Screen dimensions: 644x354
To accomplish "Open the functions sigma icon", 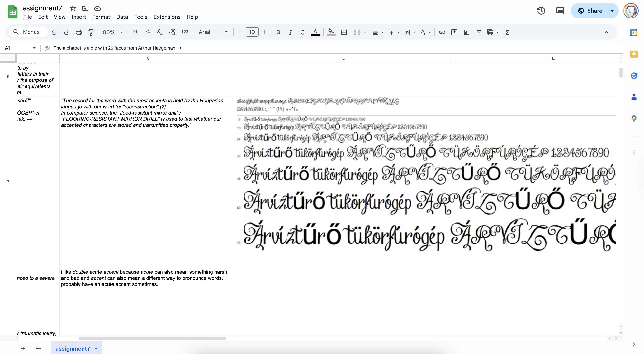I will 507,32.
